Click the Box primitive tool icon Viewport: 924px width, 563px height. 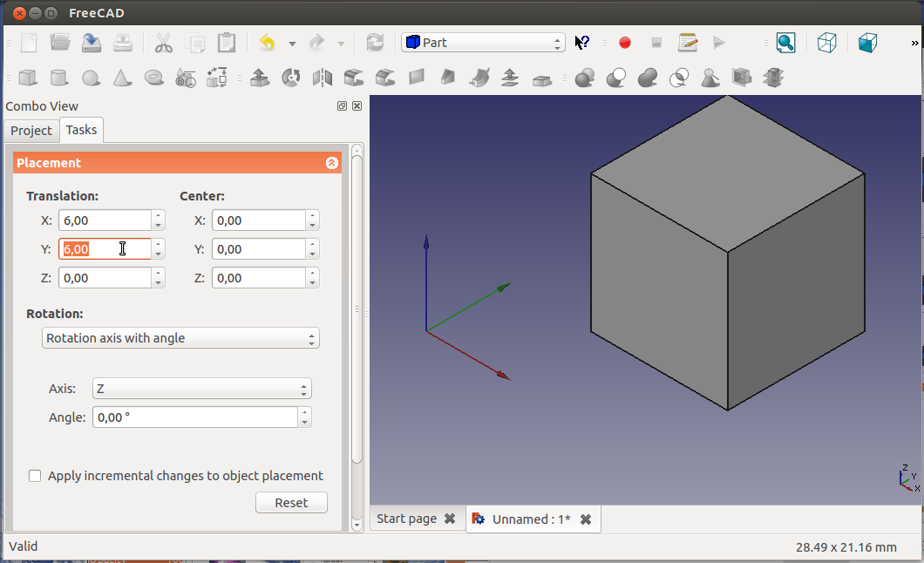tap(28, 78)
